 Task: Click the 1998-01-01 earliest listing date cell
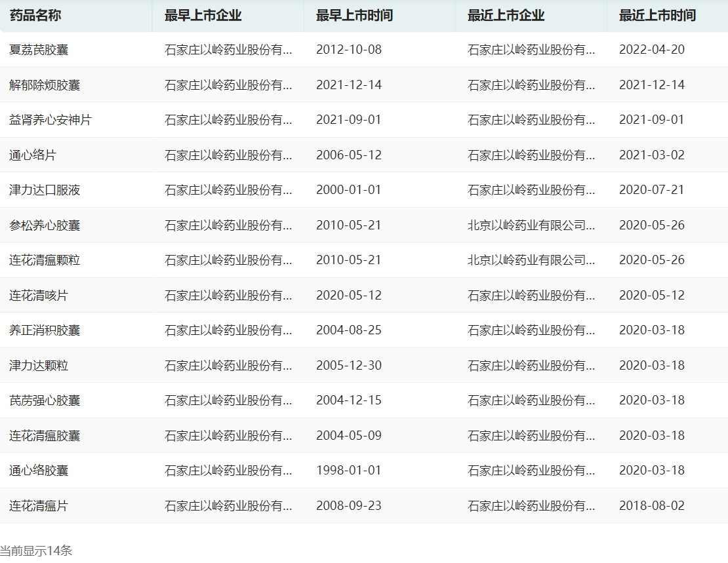[x=348, y=471]
